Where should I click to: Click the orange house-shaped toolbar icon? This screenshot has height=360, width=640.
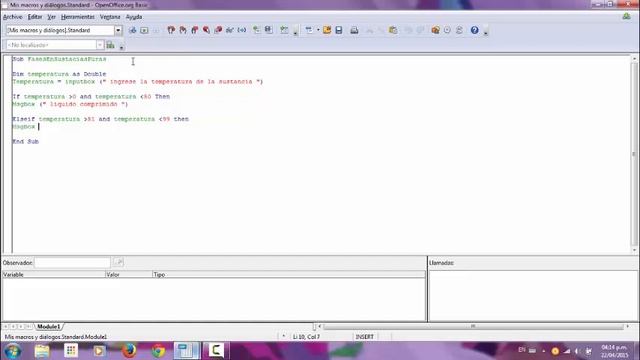[x=436, y=30]
